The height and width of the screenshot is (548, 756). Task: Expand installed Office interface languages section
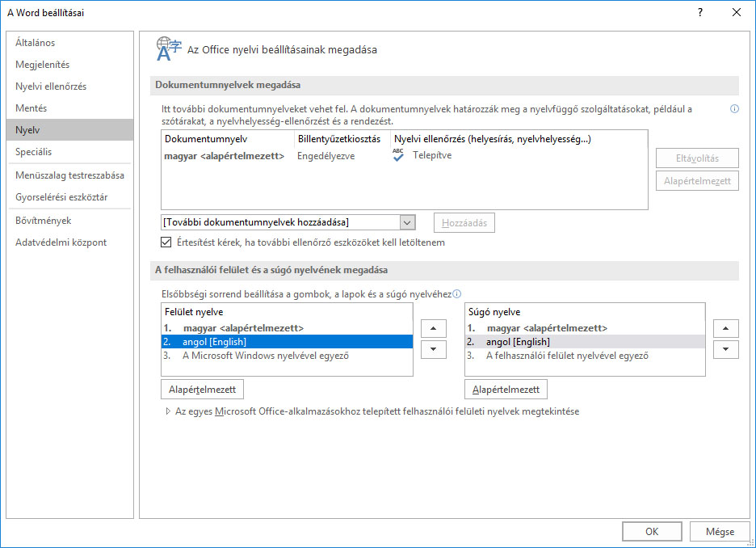pyautogui.click(x=168, y=411)
